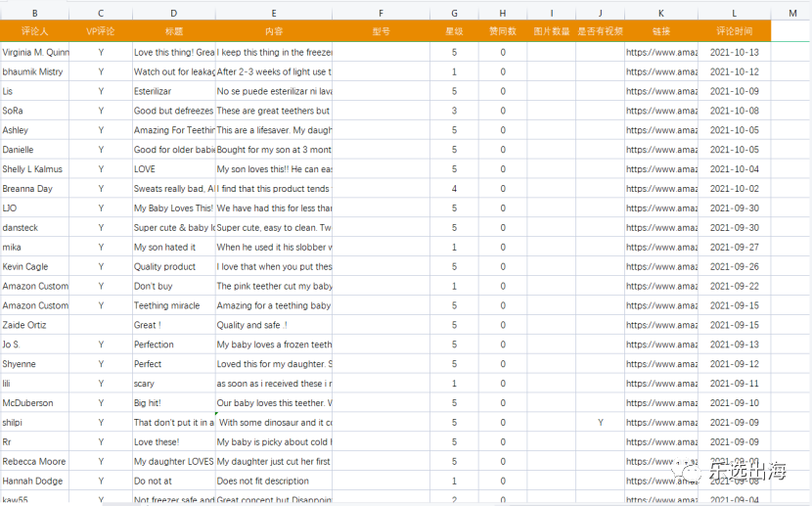Click the 评论人 header cell
Viewport: 812px width, 506px height.
click(34, 31)
